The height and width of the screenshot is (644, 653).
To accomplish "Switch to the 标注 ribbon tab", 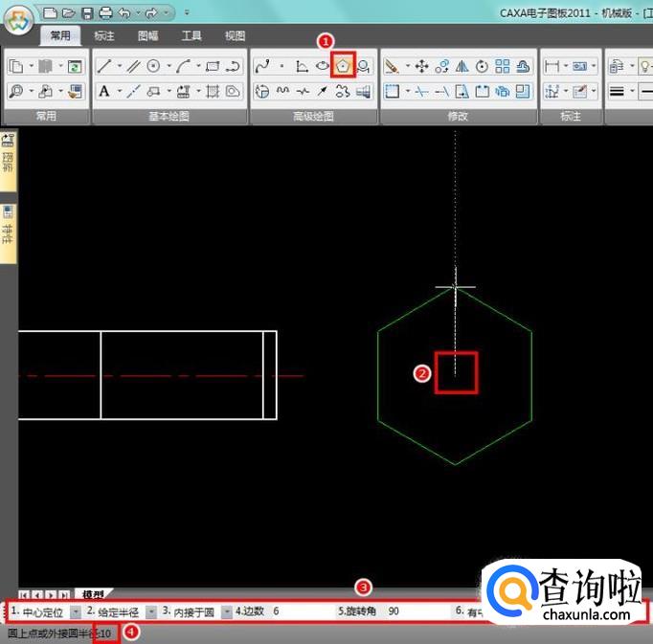I will tap(104, 36).
